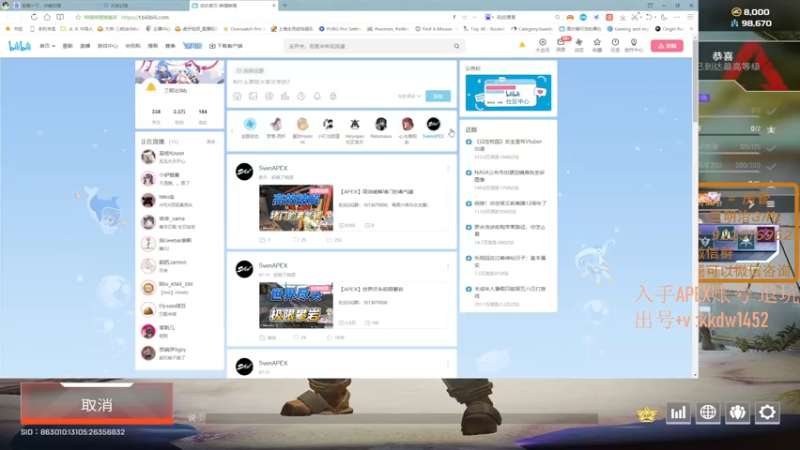This screenshot has width=800, height=450.
Task: Open the 创作中心 lightbulb icon in header
Action: point(634,45)
